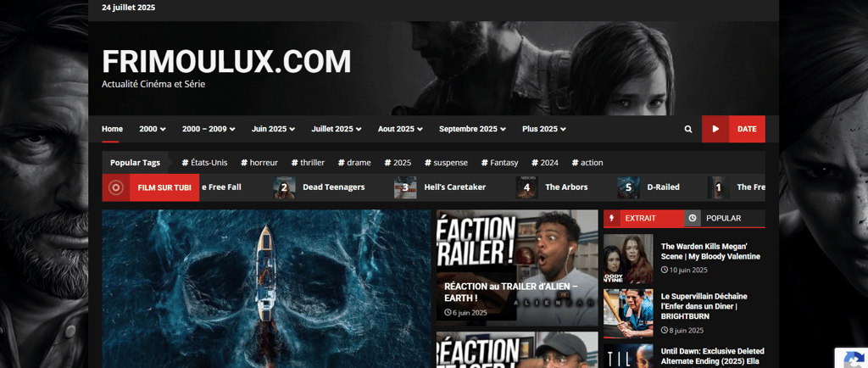The width and height of the screenshot is (868, 368).
Task: Select the horreur tag
Action: tap(259, 163)
